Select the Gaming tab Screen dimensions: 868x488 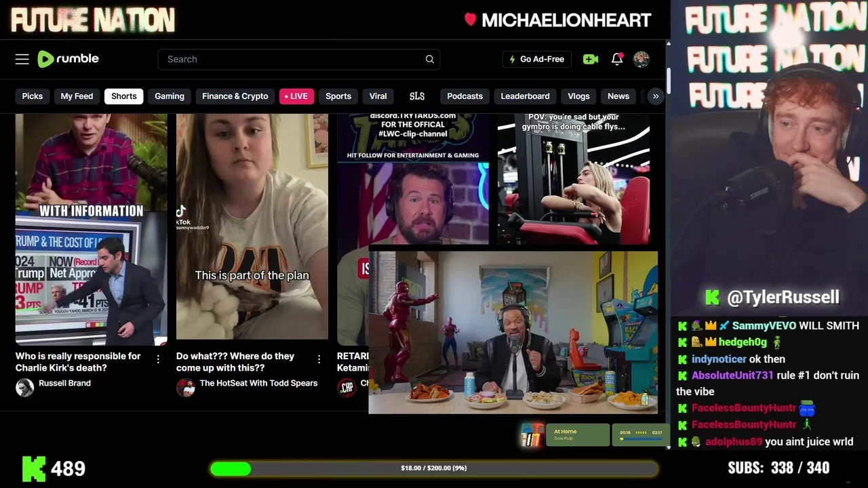tap(170, 96)
